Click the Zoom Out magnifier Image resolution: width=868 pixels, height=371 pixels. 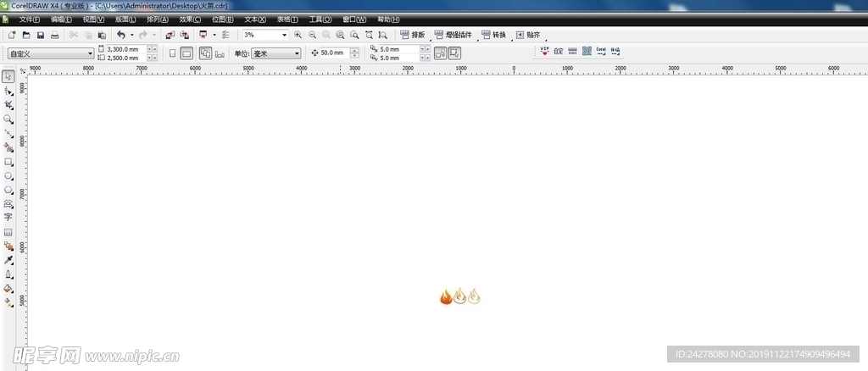[312, 35]
